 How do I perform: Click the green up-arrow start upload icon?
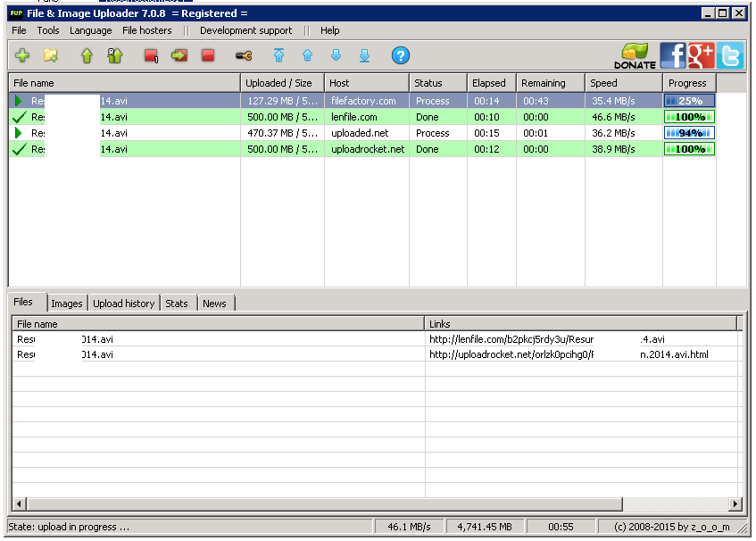(x=87, y=55)
